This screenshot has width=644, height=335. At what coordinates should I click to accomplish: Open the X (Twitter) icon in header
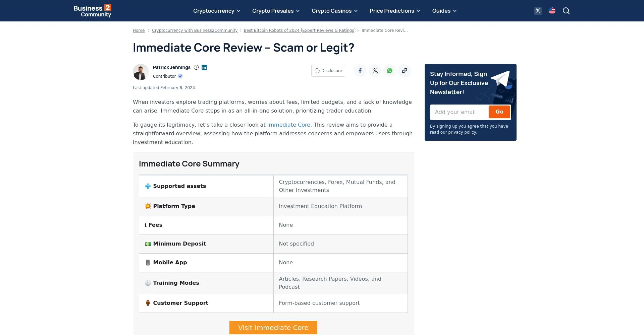point(538,11)
